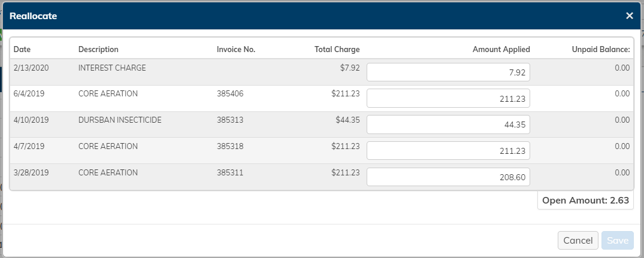
Task: Click the Unpaid Balance column header
Action: [601, 49]
